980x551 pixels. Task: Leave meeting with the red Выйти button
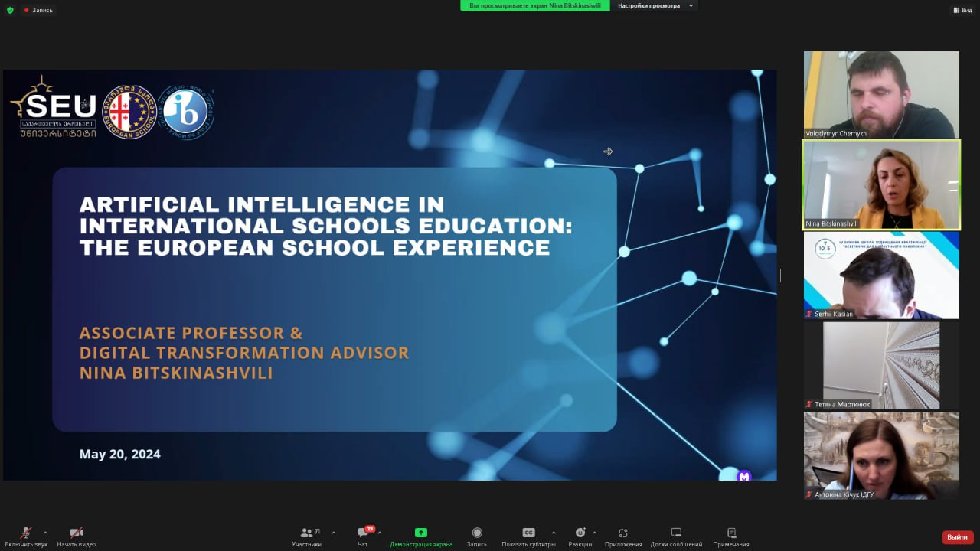958,537
